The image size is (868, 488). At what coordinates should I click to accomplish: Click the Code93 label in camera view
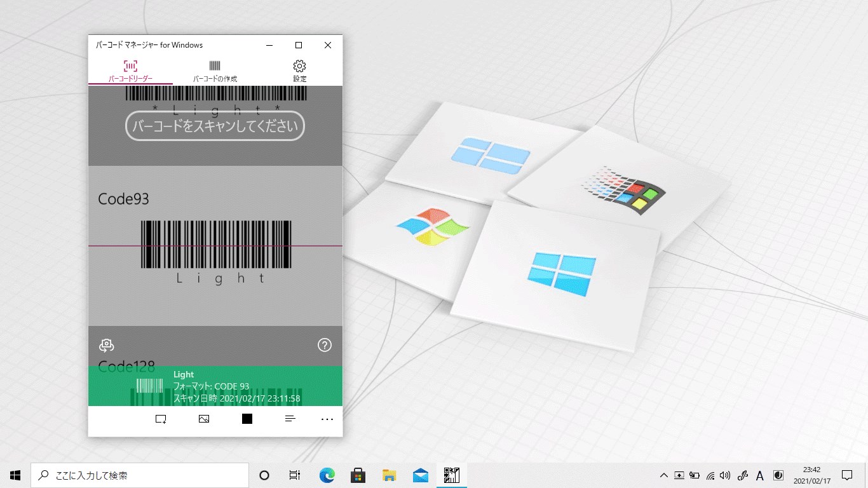click(123, 199)
